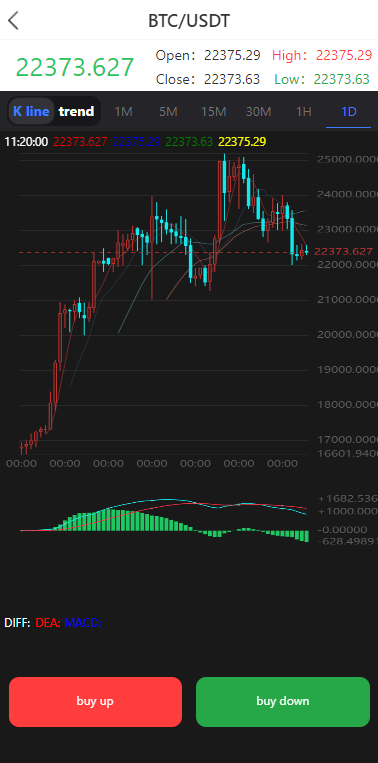Click the red buy up button
This screenshot has height=763, width=378.
pyautogui.click(x=95, y=702)
